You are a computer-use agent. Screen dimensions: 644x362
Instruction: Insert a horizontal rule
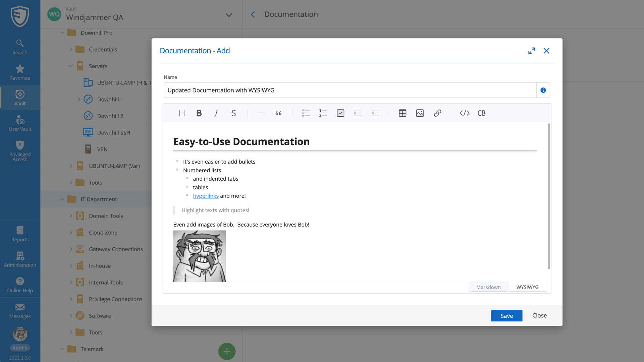[261, 113]
